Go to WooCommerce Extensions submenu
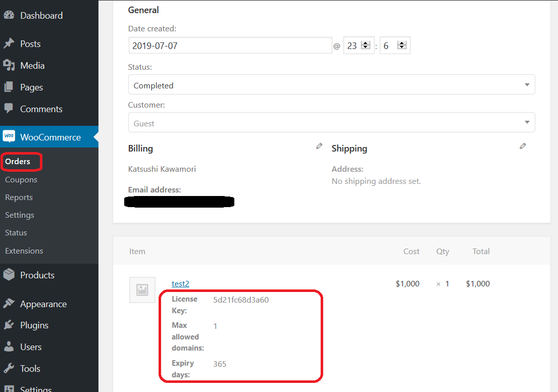This screenshot has height=392, width=558. 24,251
